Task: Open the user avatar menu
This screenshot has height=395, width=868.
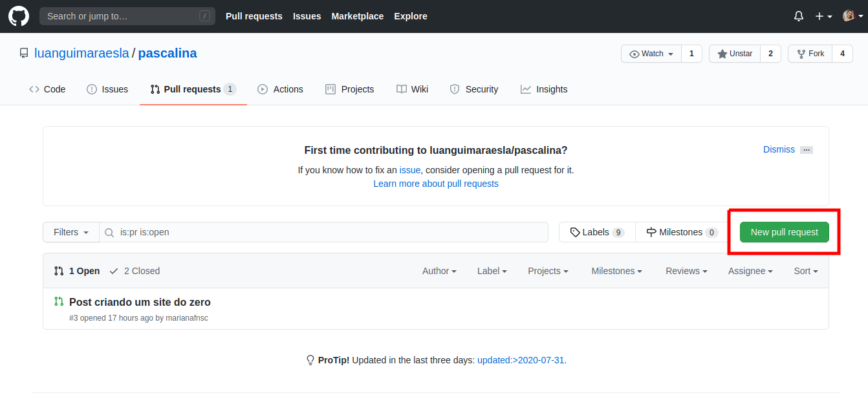Action: 852,16
